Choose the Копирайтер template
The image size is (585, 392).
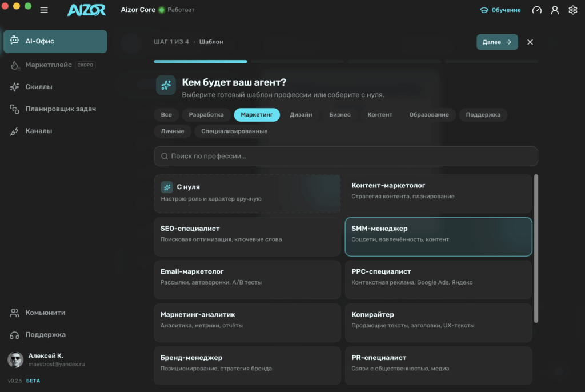[438, 322]
